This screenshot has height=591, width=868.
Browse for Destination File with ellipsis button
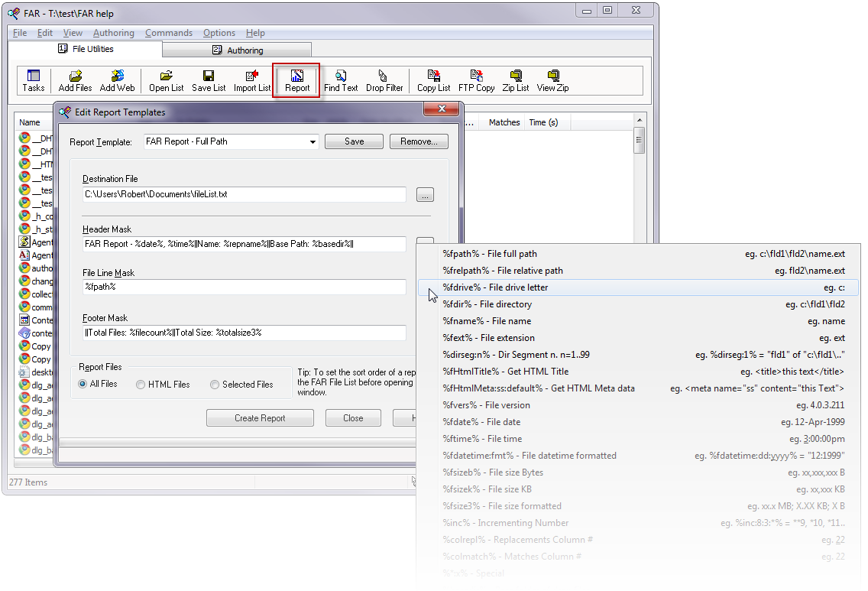pos(426,195)
